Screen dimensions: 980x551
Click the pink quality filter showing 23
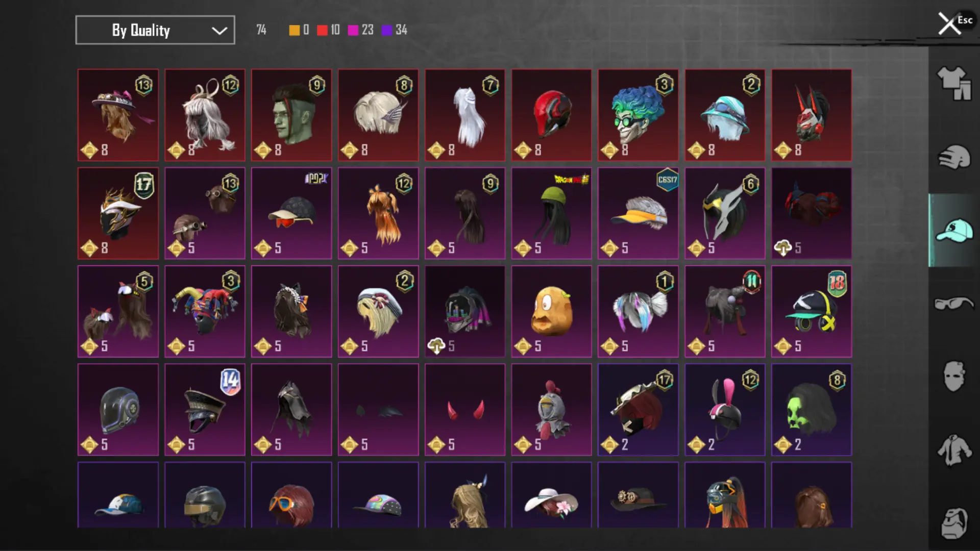360,30
